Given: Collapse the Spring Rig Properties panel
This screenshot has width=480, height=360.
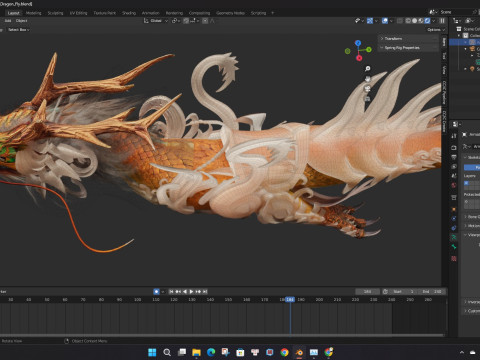Looking at the screenshot, I should point(408,48).
